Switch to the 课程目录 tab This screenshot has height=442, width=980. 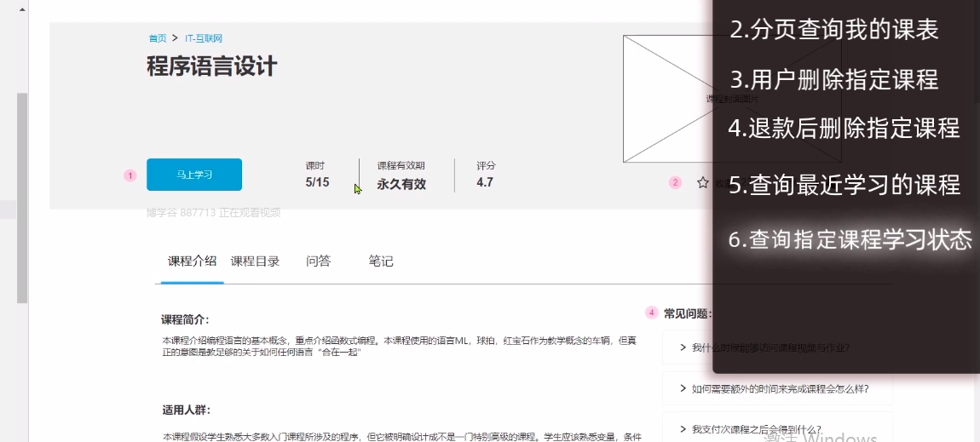click(x=255, y=261)
